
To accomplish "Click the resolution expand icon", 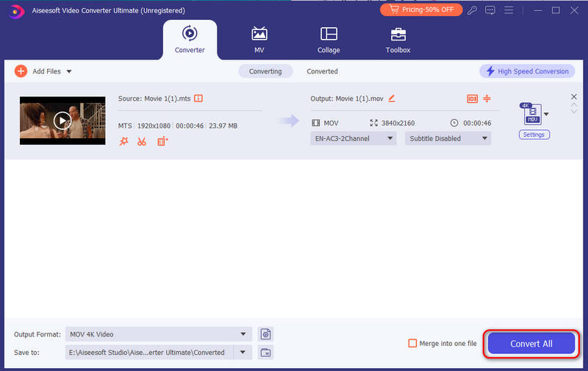I will (373, 123).
